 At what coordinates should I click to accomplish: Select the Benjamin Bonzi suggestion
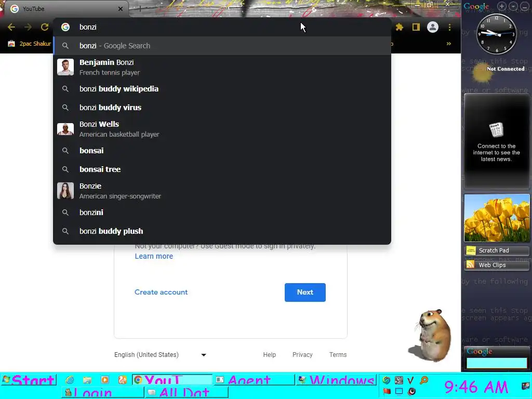[222, 67]
